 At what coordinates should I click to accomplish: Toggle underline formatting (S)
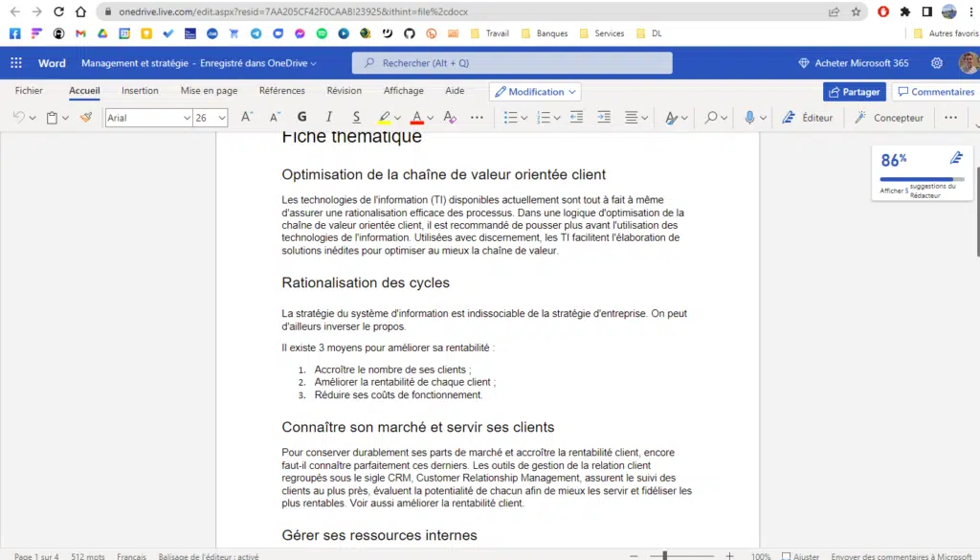pyautogui.click(x=356, y=118)
